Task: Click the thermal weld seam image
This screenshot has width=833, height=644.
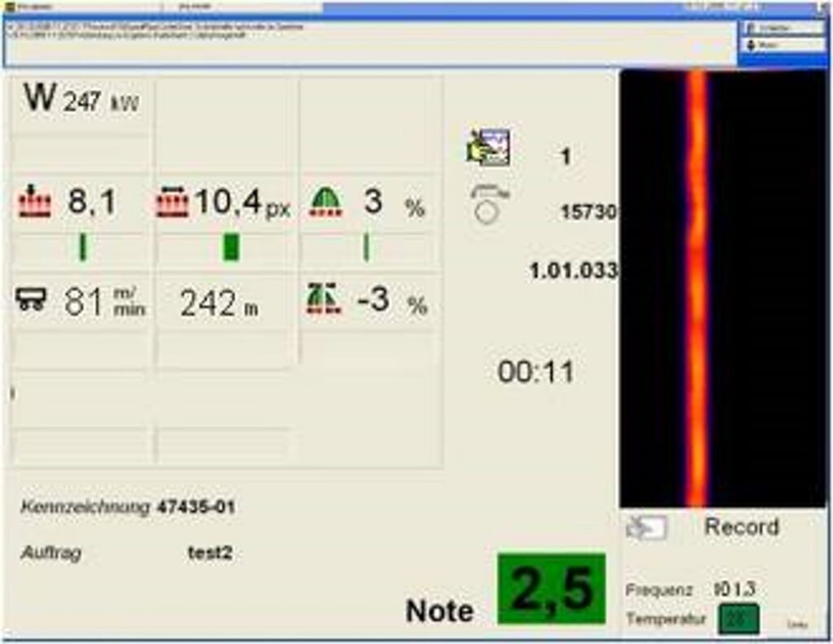Action: (722, 288)
